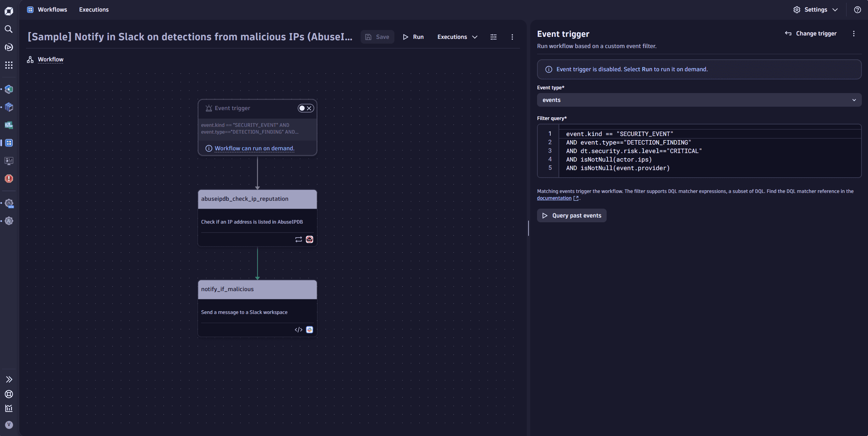Open the Dynatrace logo home icon
Screen dimensions: 868x436
click(9, 11)
